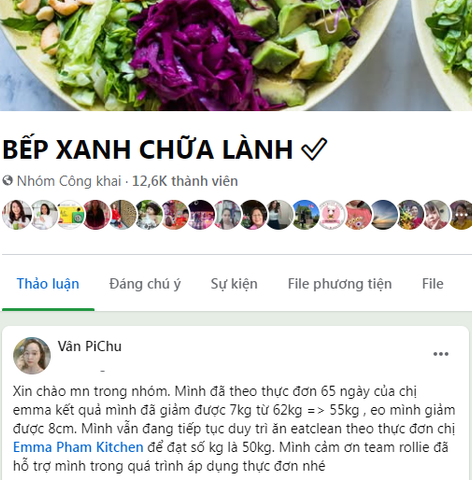
Task: Select the File phương tiện tab
Action: tap(340, 284)
